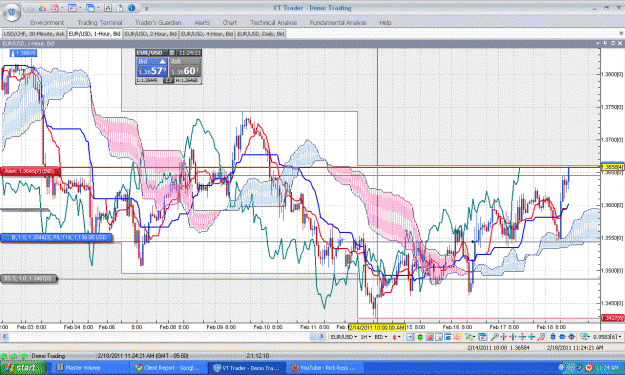The width and height of the screenshot is (625, 375).
Task: Click the document page icon in quick access toolbar
Action: click(120, 8)
